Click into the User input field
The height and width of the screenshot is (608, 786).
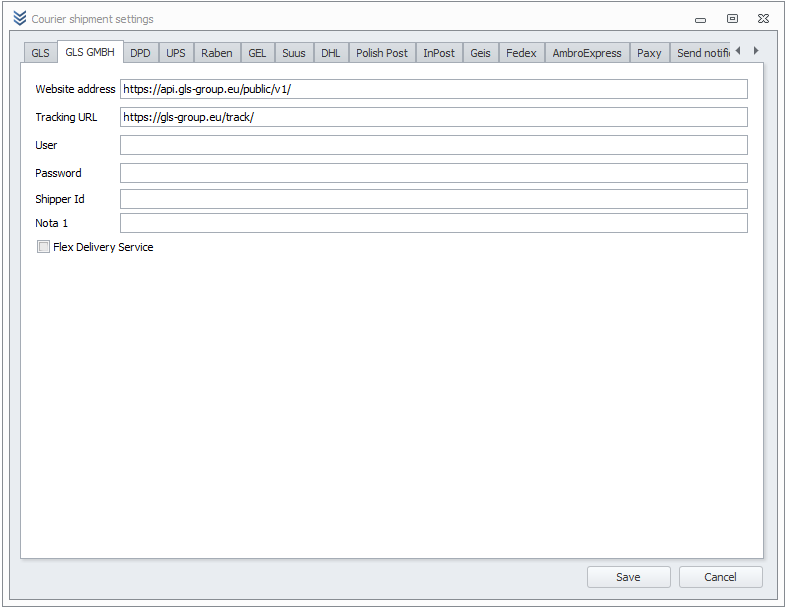tap(434, 145)
